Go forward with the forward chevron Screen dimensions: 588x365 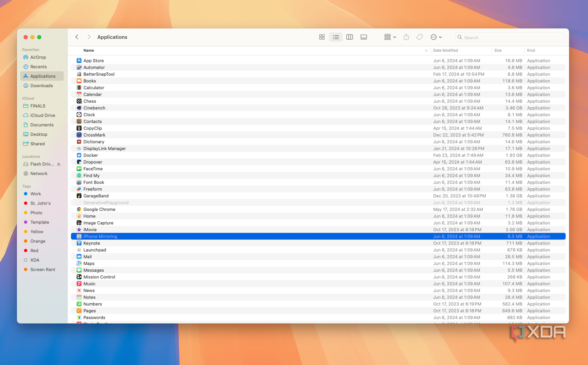click(89, 37)
